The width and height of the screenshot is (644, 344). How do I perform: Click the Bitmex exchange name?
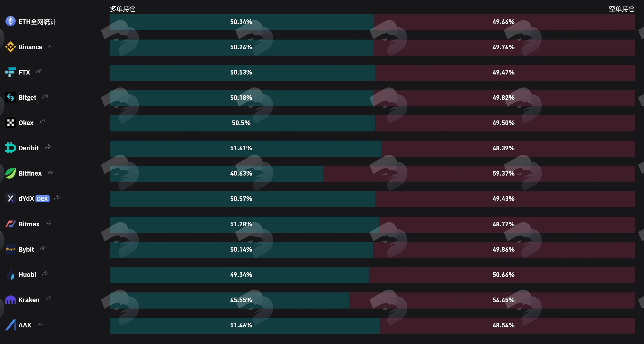click(29, 224)
